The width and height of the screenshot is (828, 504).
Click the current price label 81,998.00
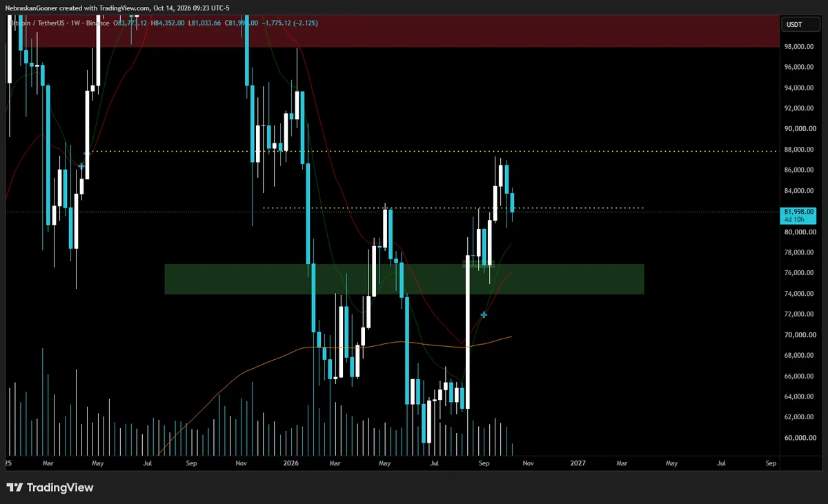click(799, 211)
